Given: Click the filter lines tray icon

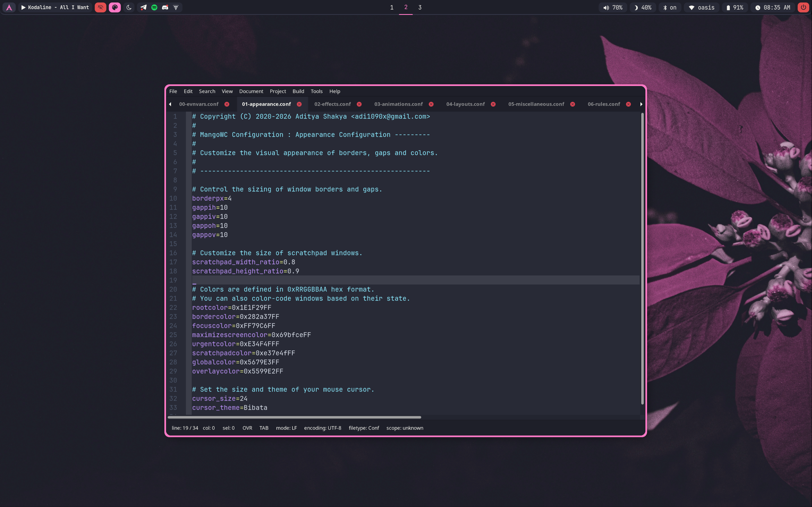Looking at the screenshot, I should pos(176,7).
